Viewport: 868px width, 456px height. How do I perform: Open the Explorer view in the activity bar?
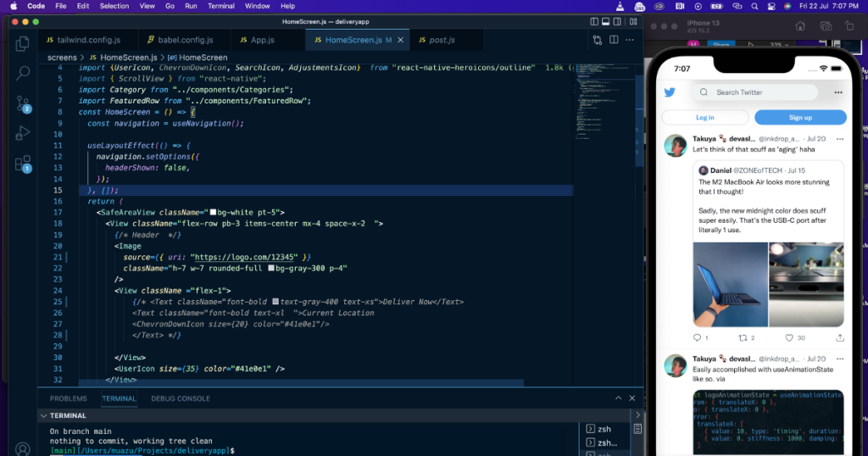click(x=23, y=43)
